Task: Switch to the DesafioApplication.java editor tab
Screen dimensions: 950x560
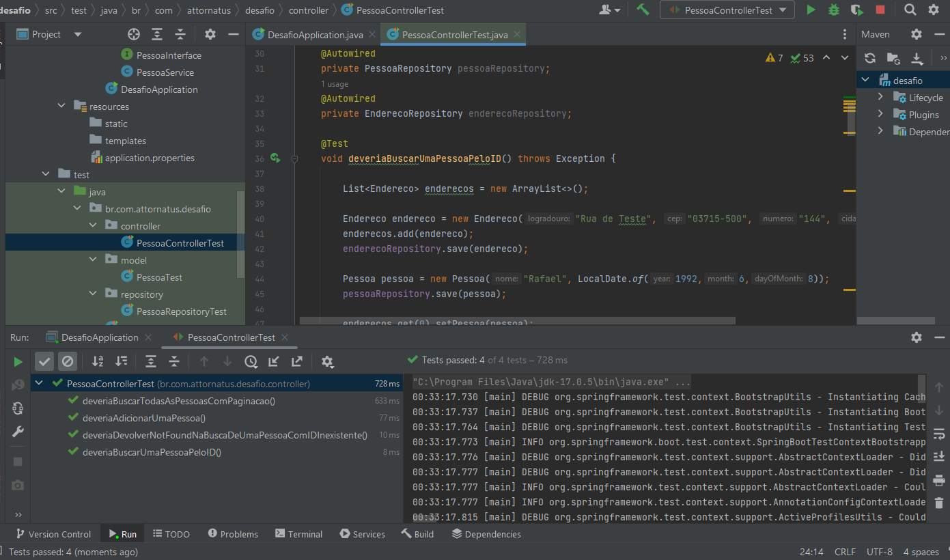Action: point(314,35)
